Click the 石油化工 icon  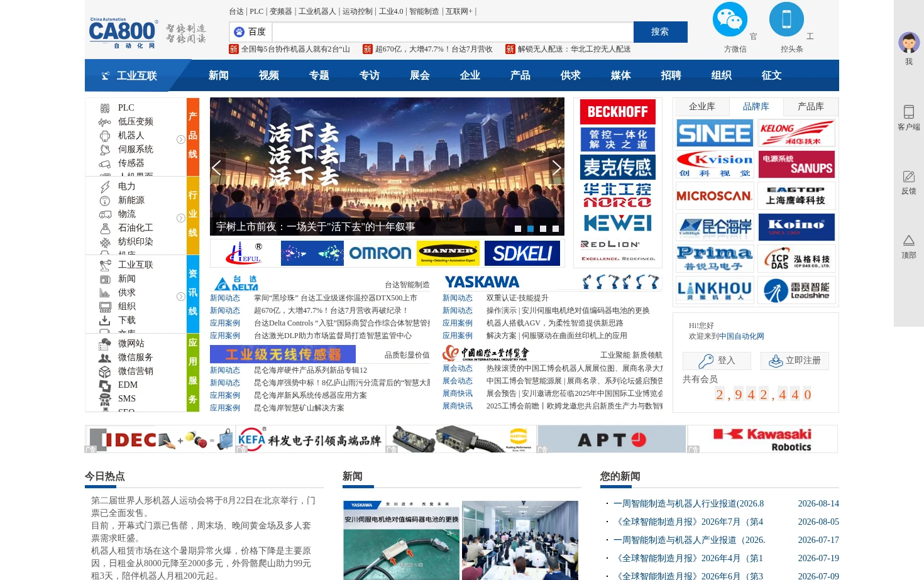coord(105,228)
